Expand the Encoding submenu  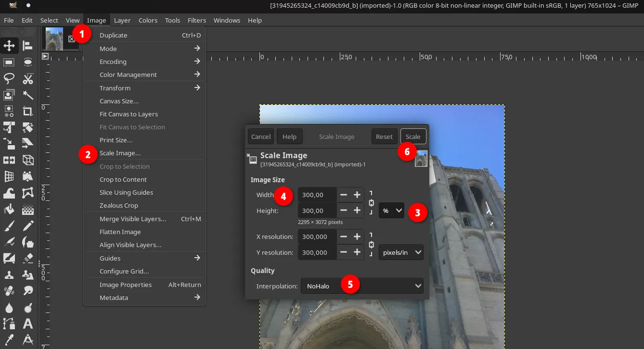click(x=144, y=62)
